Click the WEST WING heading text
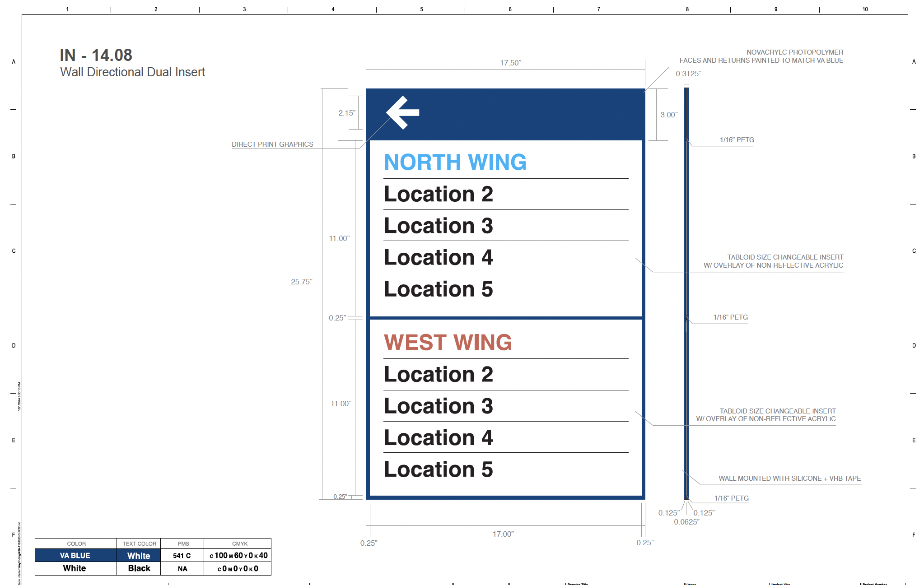This screenshot has width=924, height=585. [448, 342]
